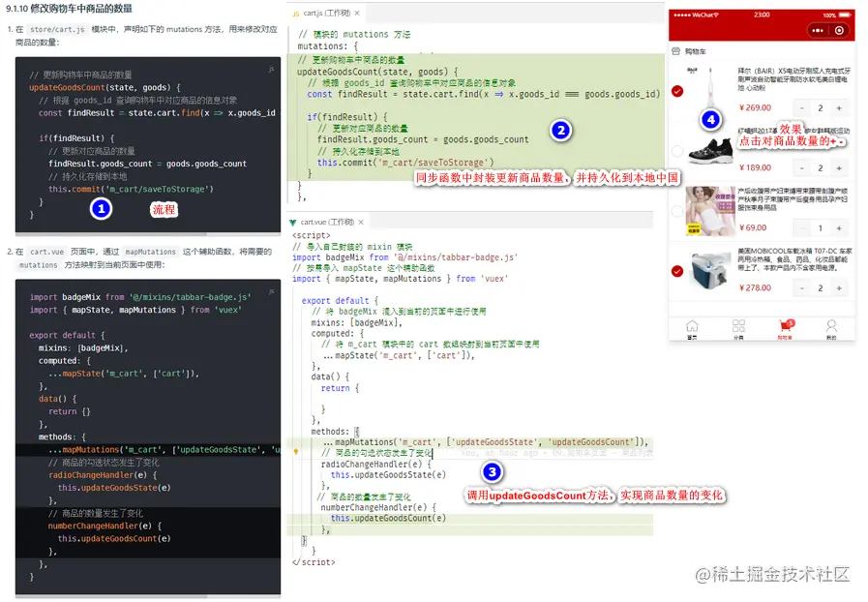868x602 pixels.
Task: Click 'mixins: [badgeMix],' line in dark code block
Action: 83,348
